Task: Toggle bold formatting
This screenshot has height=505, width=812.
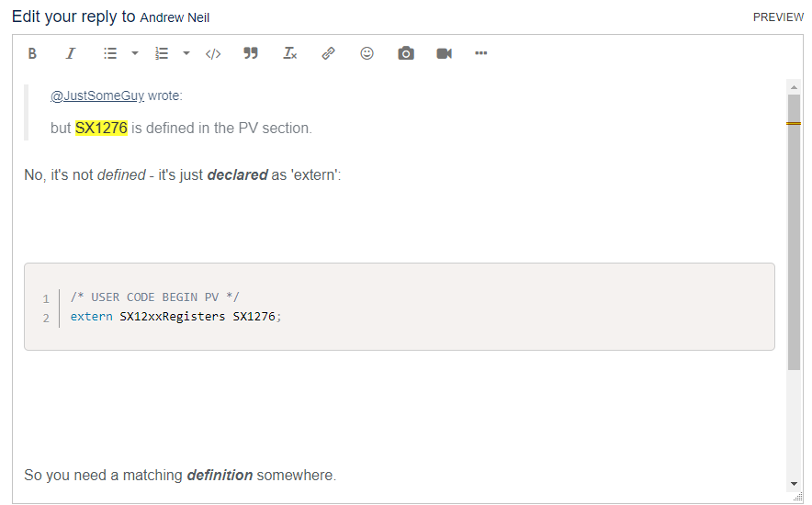Action: (x=32, y=53)
